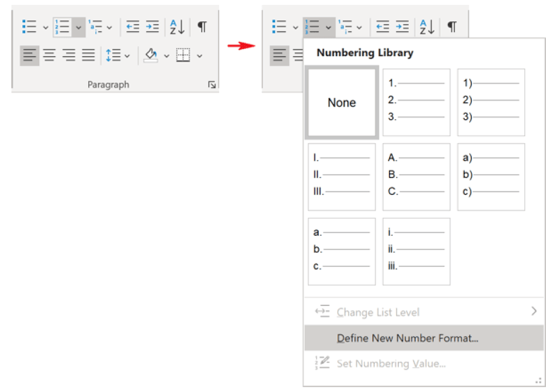Click menu resize grip at bottom corner
The image size is (546, 392).
538,381
